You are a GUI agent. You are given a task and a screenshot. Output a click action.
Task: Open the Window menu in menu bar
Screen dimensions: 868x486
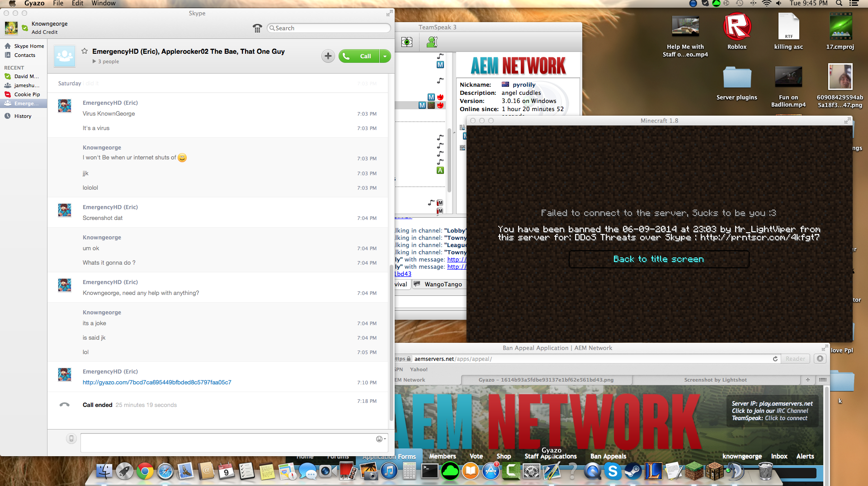click(x=104, y=4)
